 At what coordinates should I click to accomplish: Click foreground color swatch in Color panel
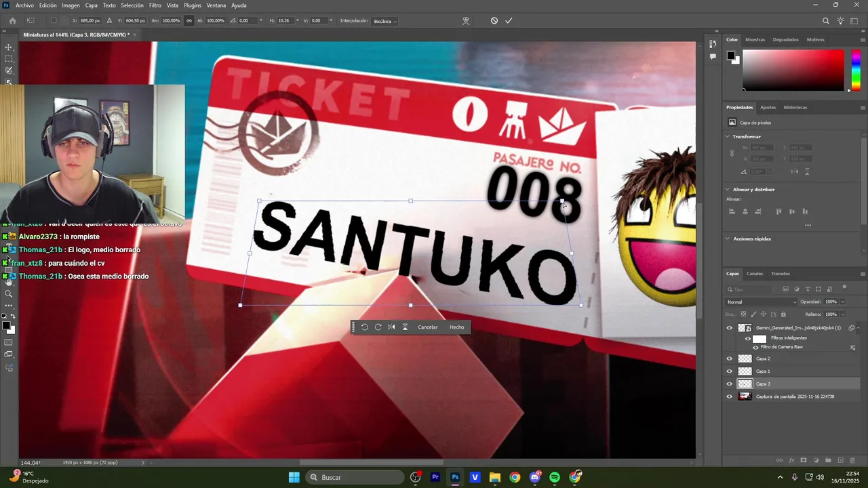731,56
